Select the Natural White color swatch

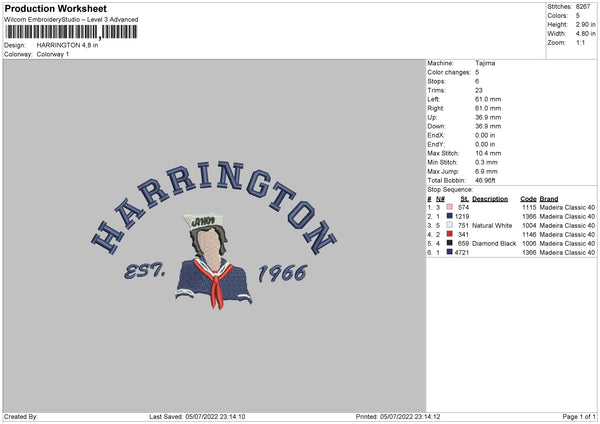(449, 225)
